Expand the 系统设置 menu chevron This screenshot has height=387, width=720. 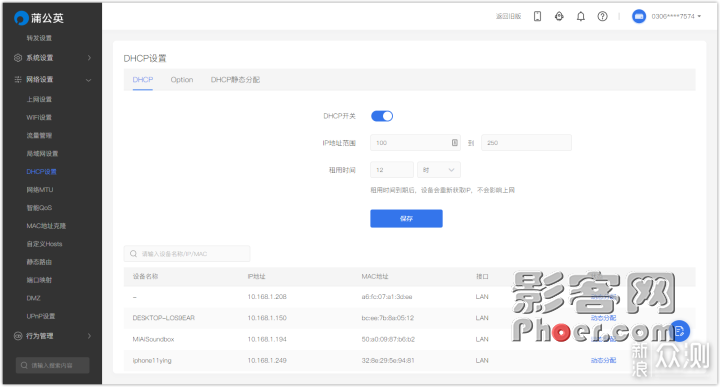tap(89, 58)
